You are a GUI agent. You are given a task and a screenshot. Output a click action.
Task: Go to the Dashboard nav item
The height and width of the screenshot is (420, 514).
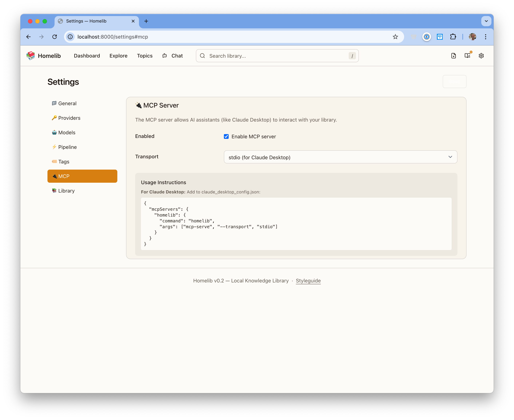tap(87, 56)
